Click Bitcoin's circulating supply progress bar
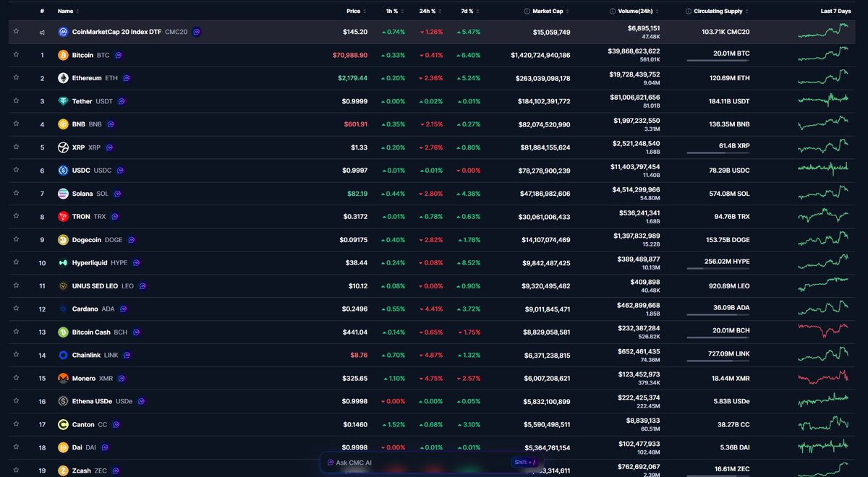This screenshot has width=868, height=477. [x=718, y=60]
